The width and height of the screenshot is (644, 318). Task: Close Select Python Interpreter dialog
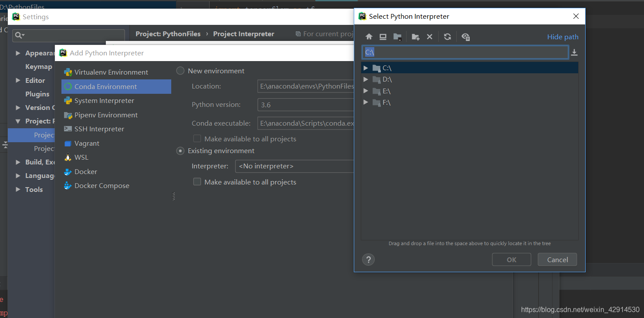click(x=576, y=16)
